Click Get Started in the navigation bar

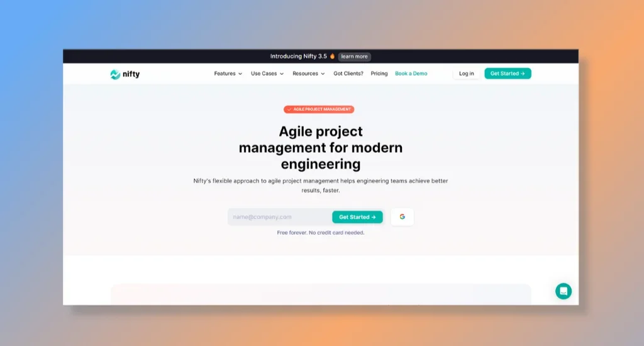[508, 74]
